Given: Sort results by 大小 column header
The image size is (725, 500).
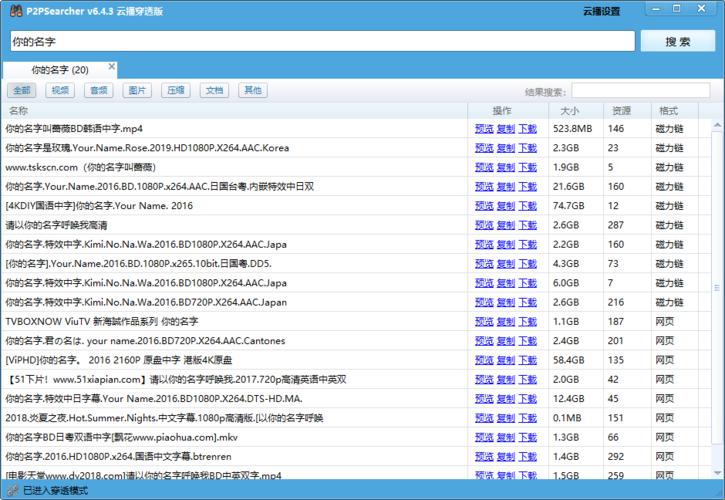Looking at the screenshot, I should (x=570, y=110).
